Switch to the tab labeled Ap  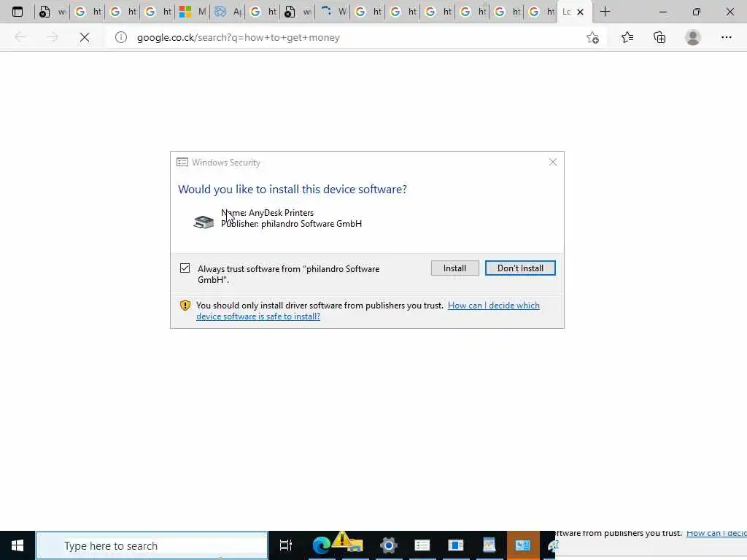tap(228, 12)
